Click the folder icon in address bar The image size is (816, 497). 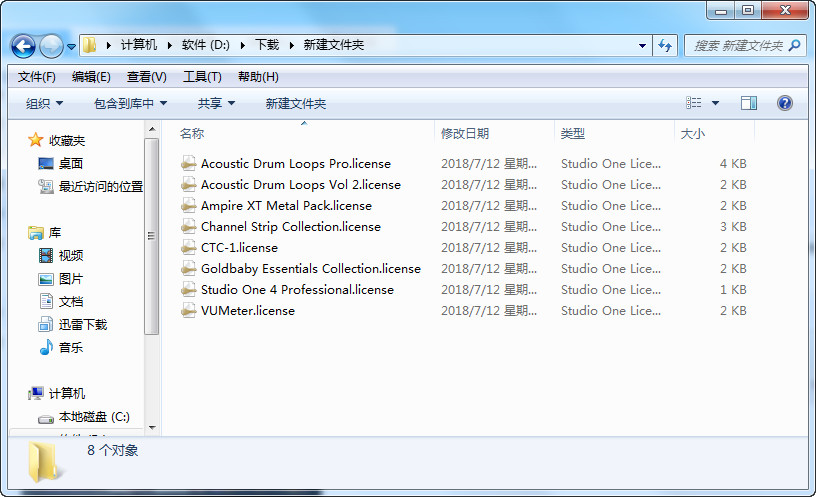pyautogui.click(x=90, y=45)
